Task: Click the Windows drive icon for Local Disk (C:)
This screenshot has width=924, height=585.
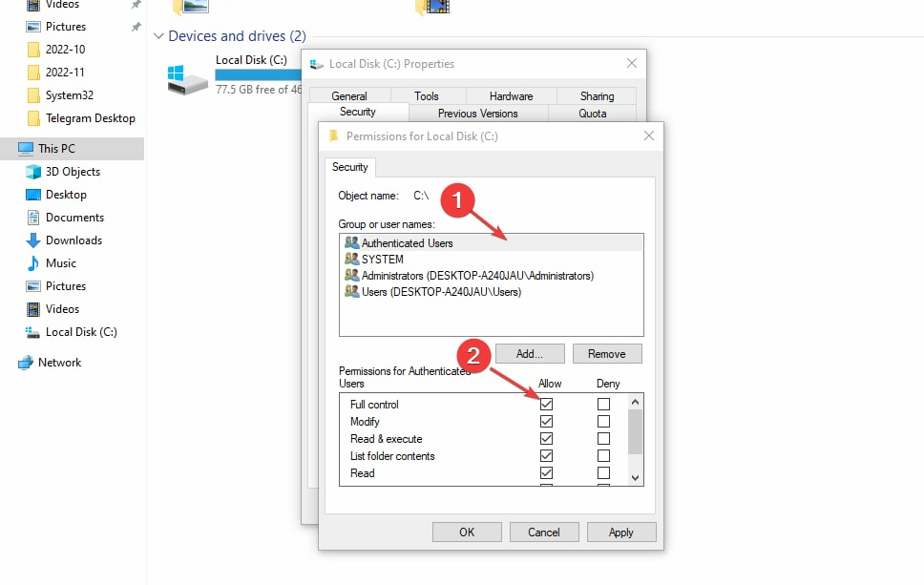Action: click(x=187, y=79)
